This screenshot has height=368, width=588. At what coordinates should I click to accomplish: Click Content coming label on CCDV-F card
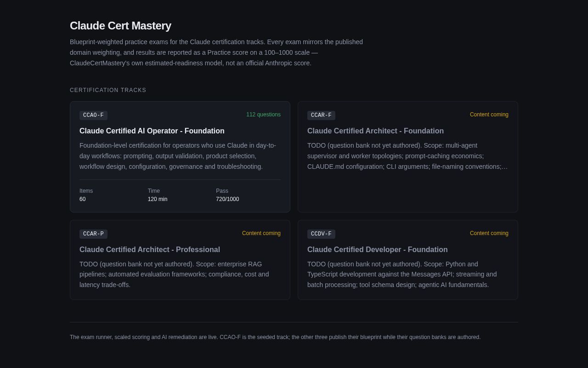click(489, 233)
